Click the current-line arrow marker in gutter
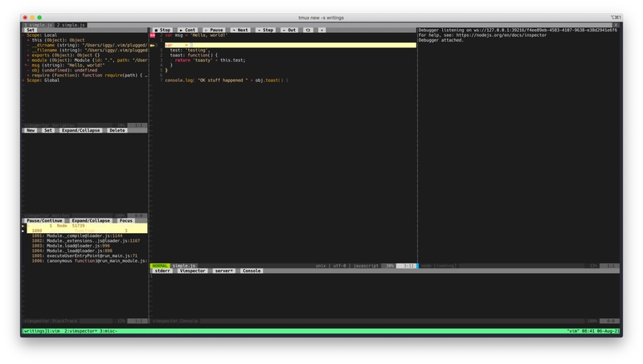643x364 pixels. pyautogui.click(x=153, y=45)
